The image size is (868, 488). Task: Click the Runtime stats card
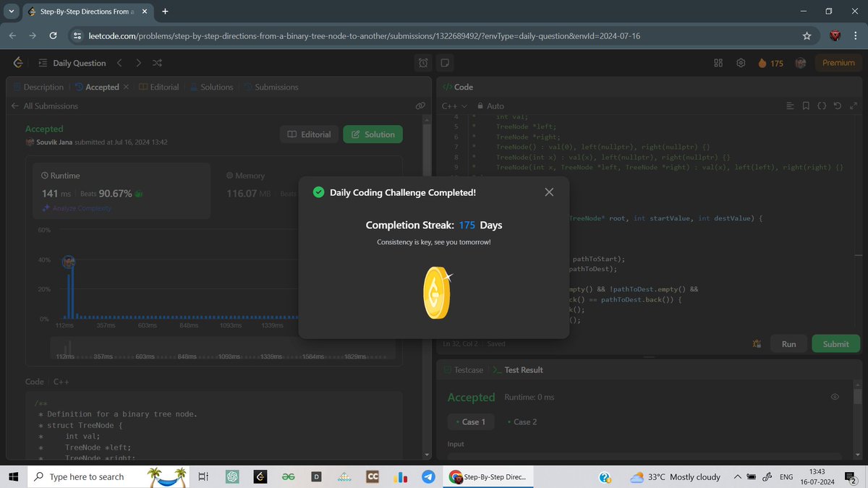pyautogui.click(x=122, y=191)
